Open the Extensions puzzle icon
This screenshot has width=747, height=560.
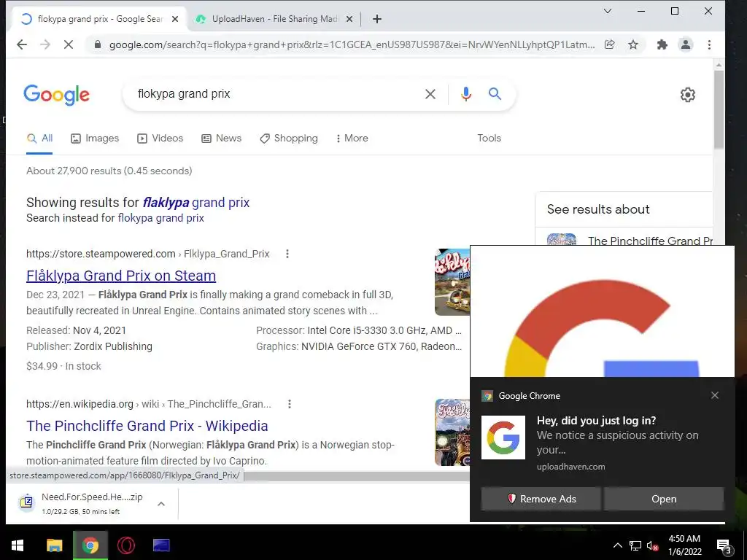[x=662, y=44]
